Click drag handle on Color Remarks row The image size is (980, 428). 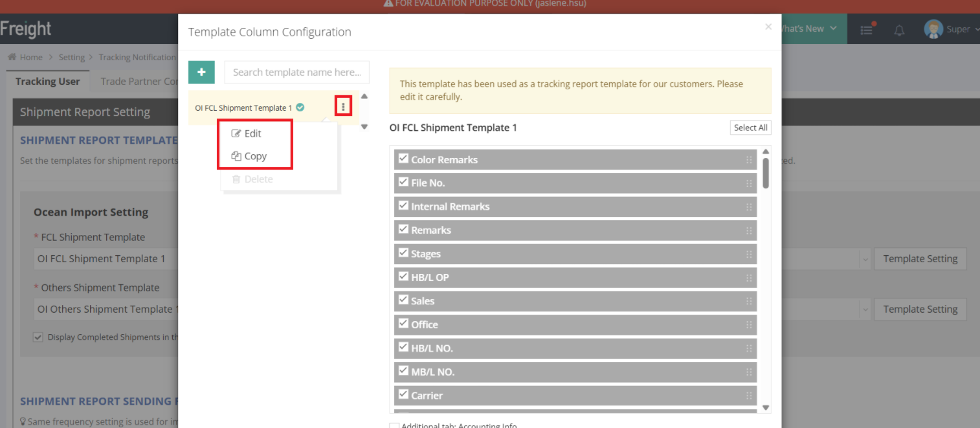(x=749, y=160)
